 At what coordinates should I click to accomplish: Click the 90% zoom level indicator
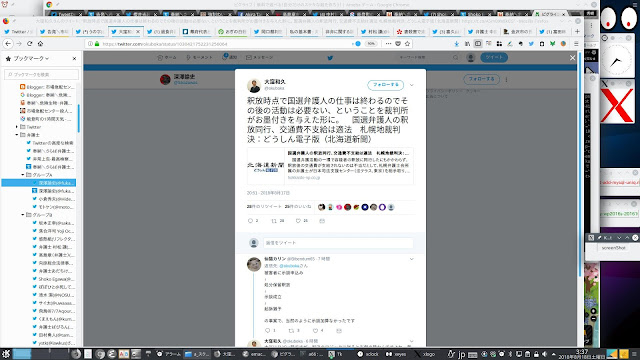pyautogui.click(x=371, y=44)
